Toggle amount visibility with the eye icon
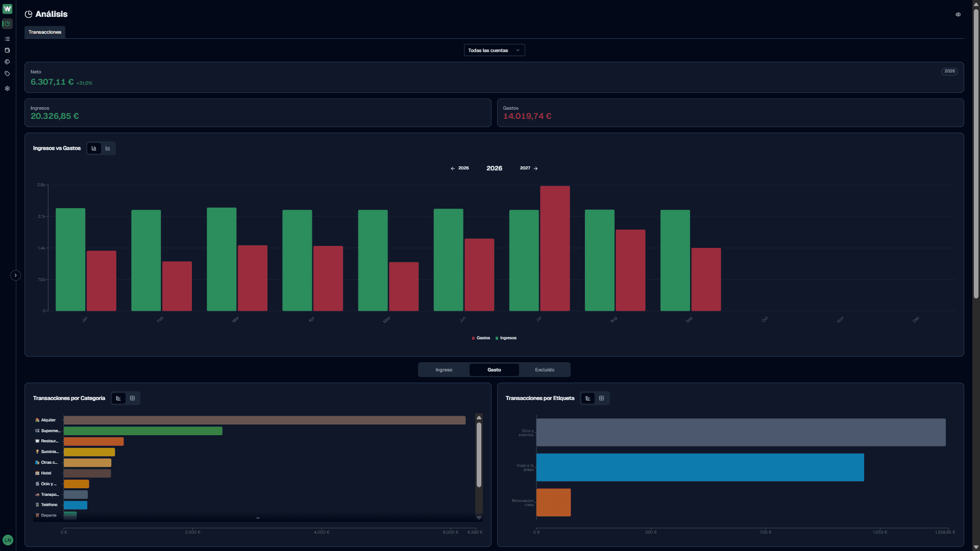Screen dimensions: 980x551 pos(958,14)
